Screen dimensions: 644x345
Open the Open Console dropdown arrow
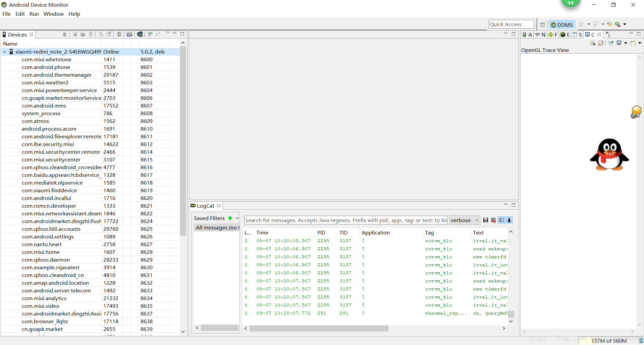pos(640,43)
